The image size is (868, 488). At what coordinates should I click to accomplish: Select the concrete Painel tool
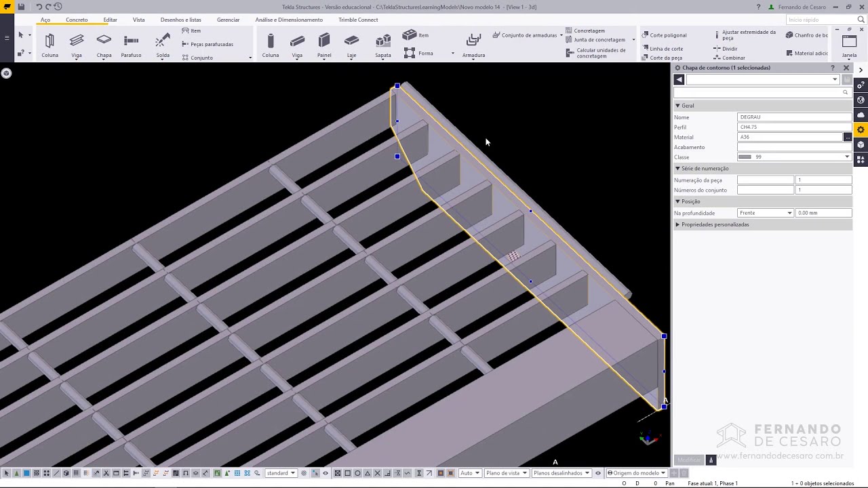324,45
